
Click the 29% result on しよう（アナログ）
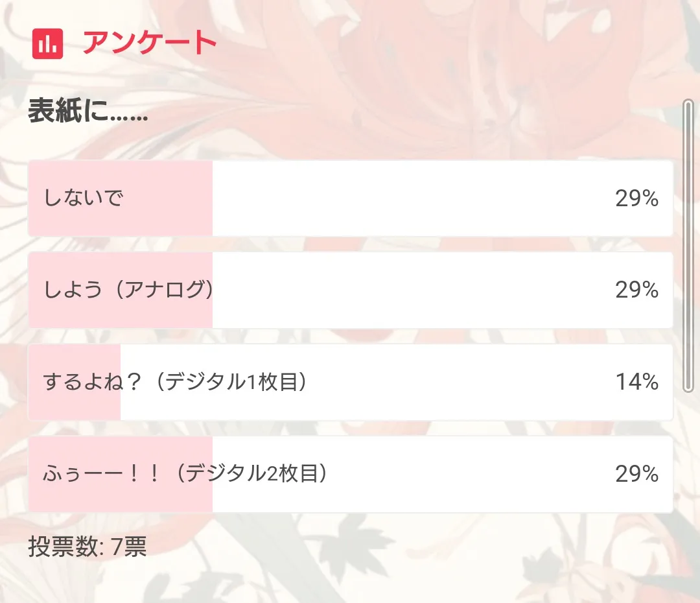click(636, 290)
